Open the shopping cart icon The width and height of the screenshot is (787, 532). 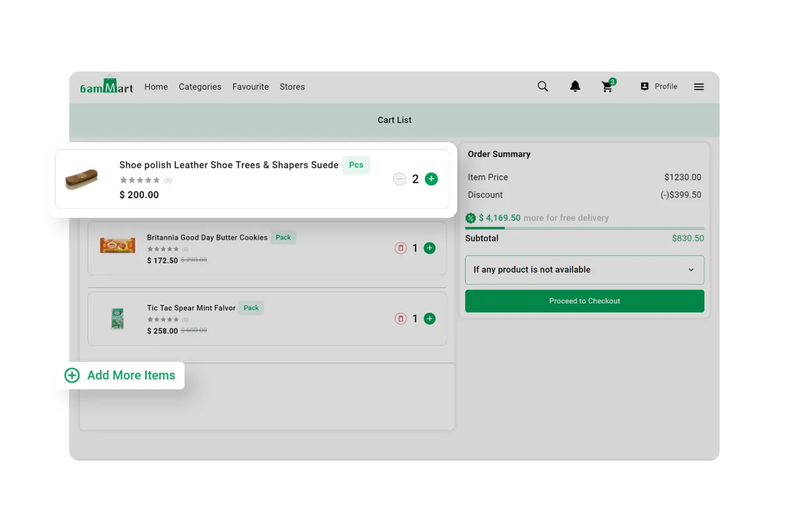point(607,87)
